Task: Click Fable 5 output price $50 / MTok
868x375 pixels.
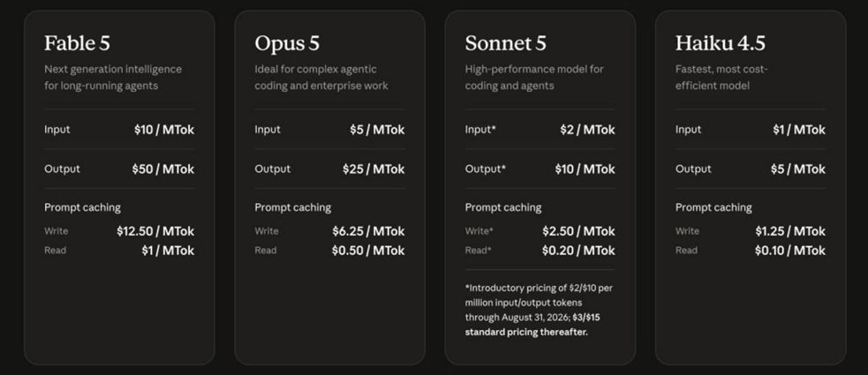Action: (162, 169)
